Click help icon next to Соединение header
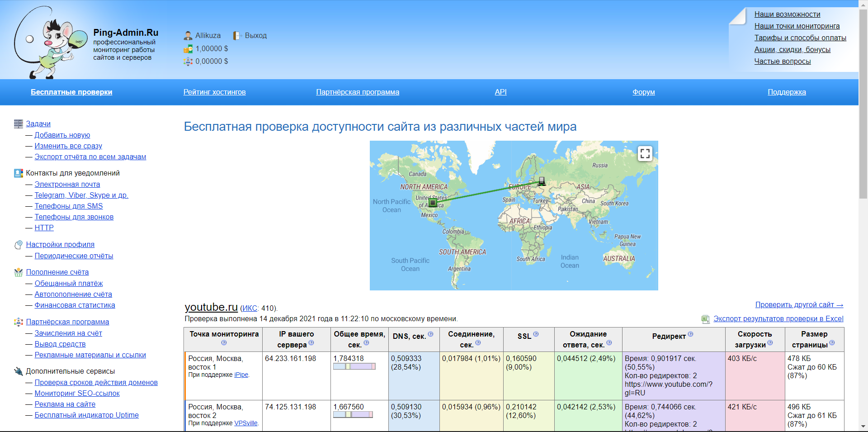The width and height of the screenshot is (868, 432). [478, 343]
